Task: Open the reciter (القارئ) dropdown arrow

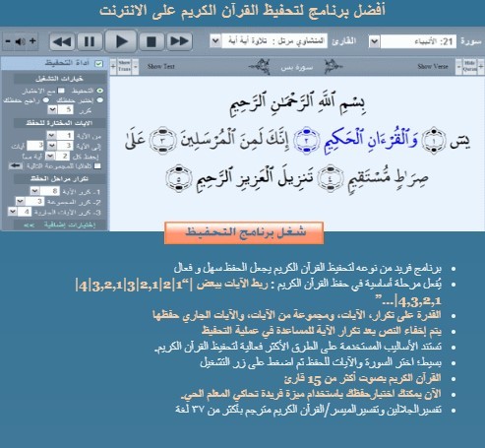Action: [215, 41]
